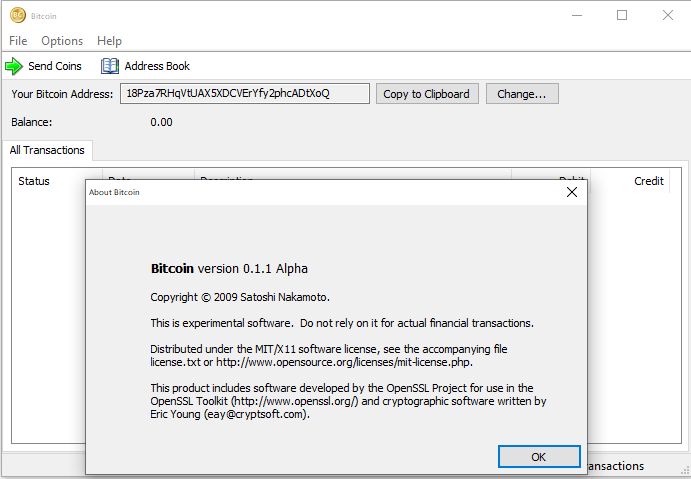Click the 0.00 balance value
This screenshot has width=691, height=479.
point(161,122)
